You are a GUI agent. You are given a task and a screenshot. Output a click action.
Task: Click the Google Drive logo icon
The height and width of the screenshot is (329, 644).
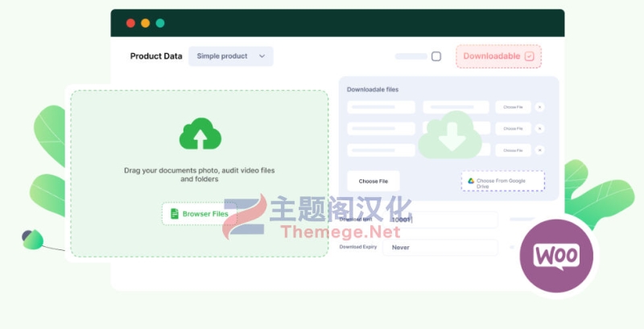pos(471,180)
